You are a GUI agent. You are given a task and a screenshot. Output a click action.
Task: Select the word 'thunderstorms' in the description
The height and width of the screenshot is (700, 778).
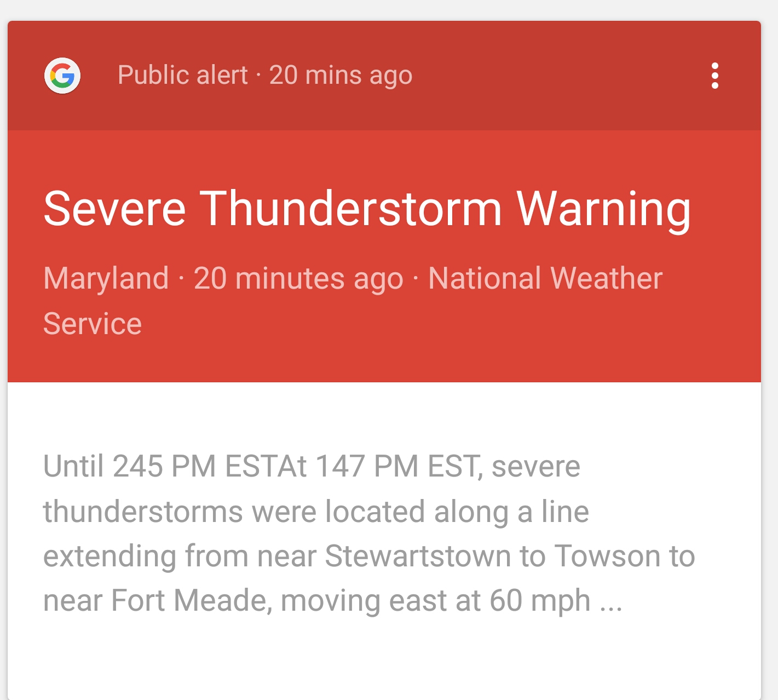click(x=143, y=512)
